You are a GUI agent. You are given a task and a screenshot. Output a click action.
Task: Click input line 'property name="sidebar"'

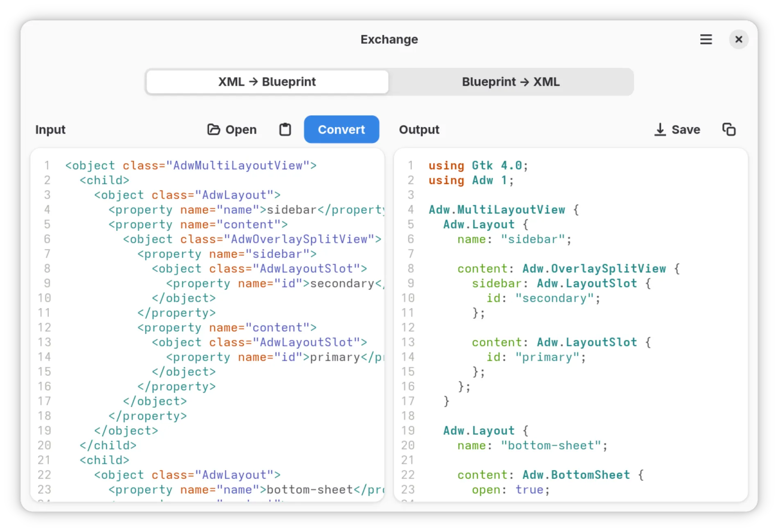coord(227,254)
